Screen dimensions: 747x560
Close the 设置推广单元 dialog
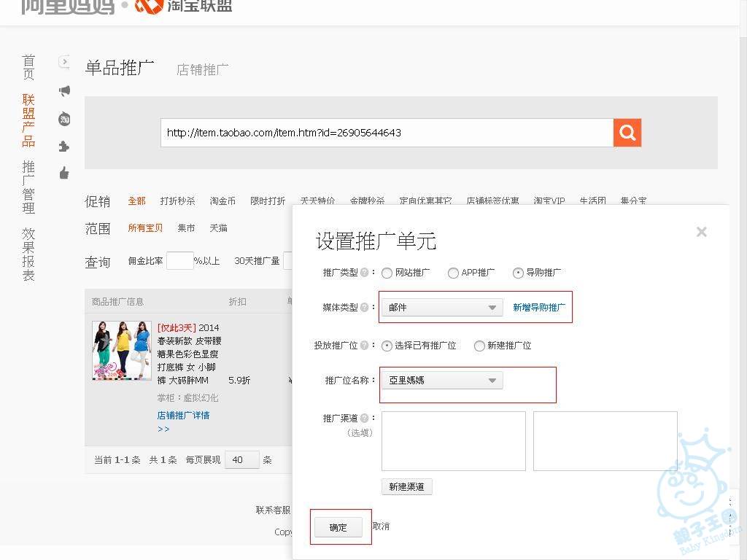tap(701, 232)
